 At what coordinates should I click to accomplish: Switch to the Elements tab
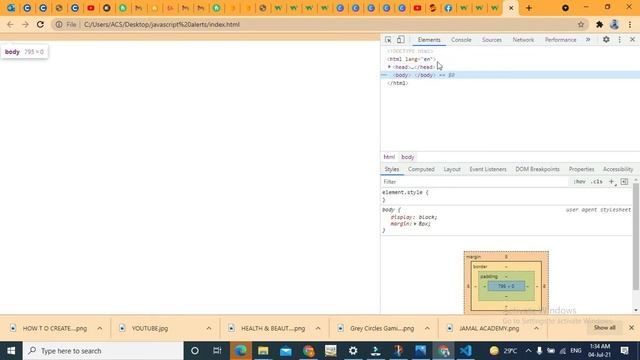pyautogui.click(x=429, y=40)
